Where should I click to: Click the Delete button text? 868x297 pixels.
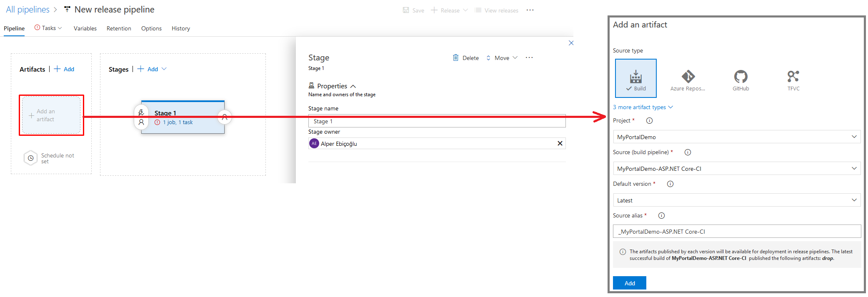(470, 58)
